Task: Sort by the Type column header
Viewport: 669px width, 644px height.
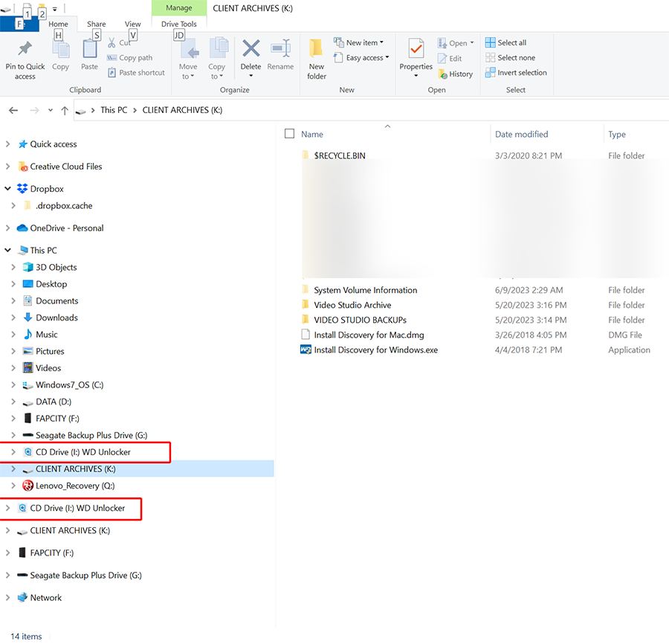Action: [x=617, y=135]
